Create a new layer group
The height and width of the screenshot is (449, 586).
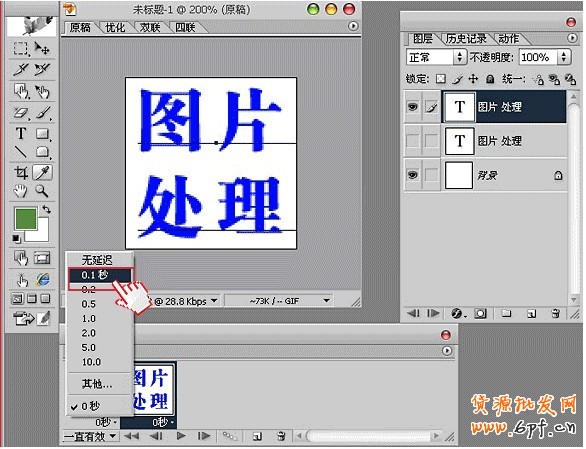coord(506,313)
